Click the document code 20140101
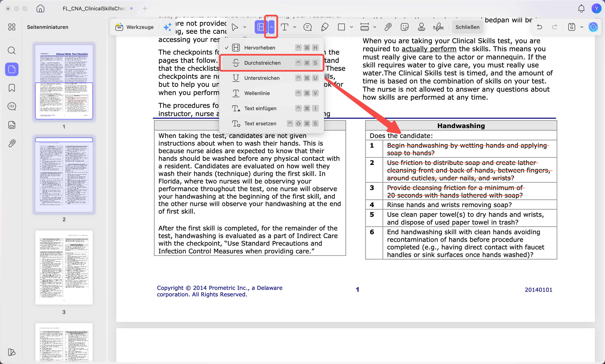The image size is (605, 364). tap(539, 290)
